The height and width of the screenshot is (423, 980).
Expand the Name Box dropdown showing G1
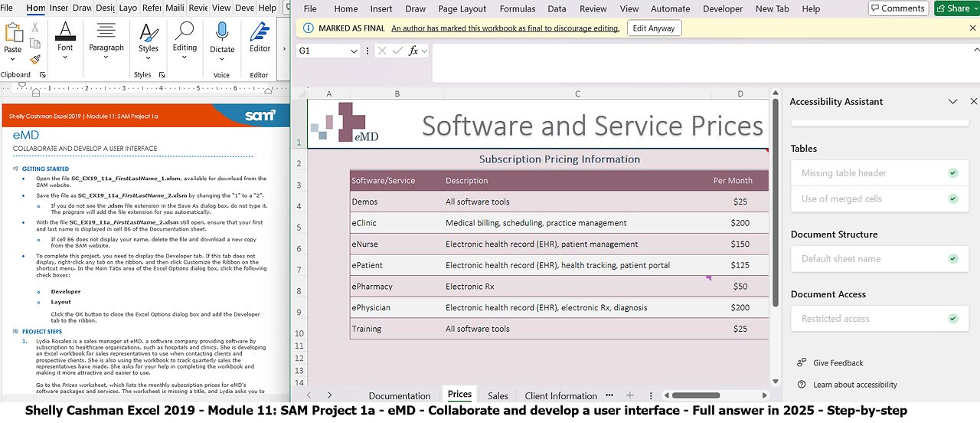pos(354,51)
